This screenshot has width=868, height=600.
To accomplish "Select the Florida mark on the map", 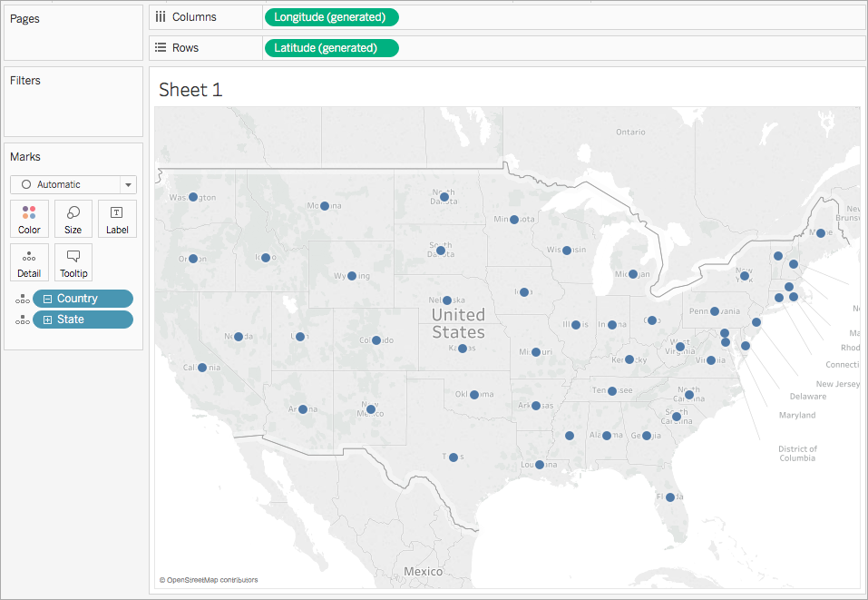I will tap(670, 497).
